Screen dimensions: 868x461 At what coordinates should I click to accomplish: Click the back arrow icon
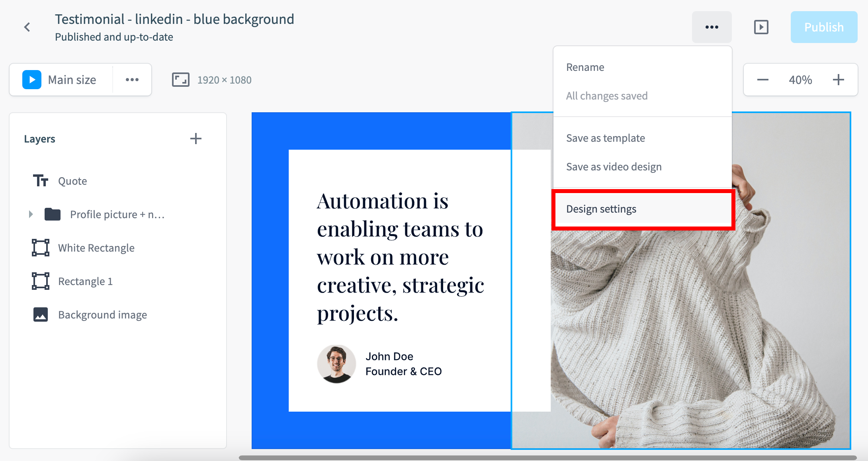pos(27,27)
